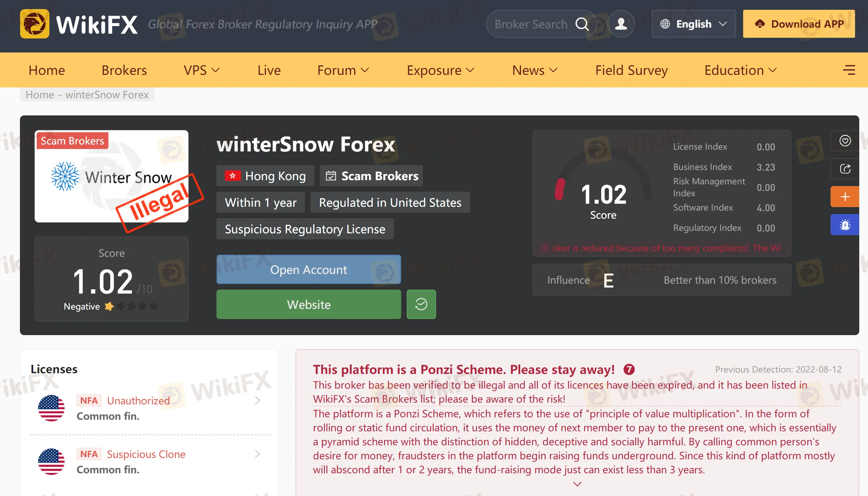
Task: Click the heart favorite icon
Action: pyautogui.click(x=845, y=141)
